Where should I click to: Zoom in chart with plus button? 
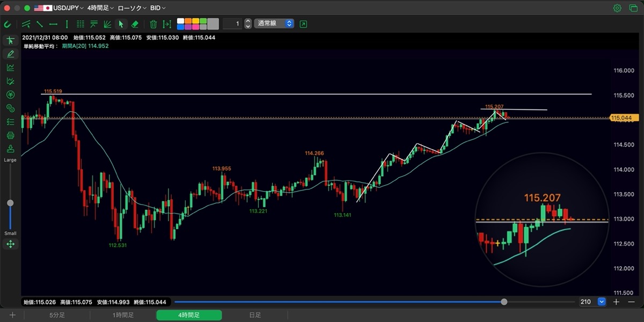[616, 302]
